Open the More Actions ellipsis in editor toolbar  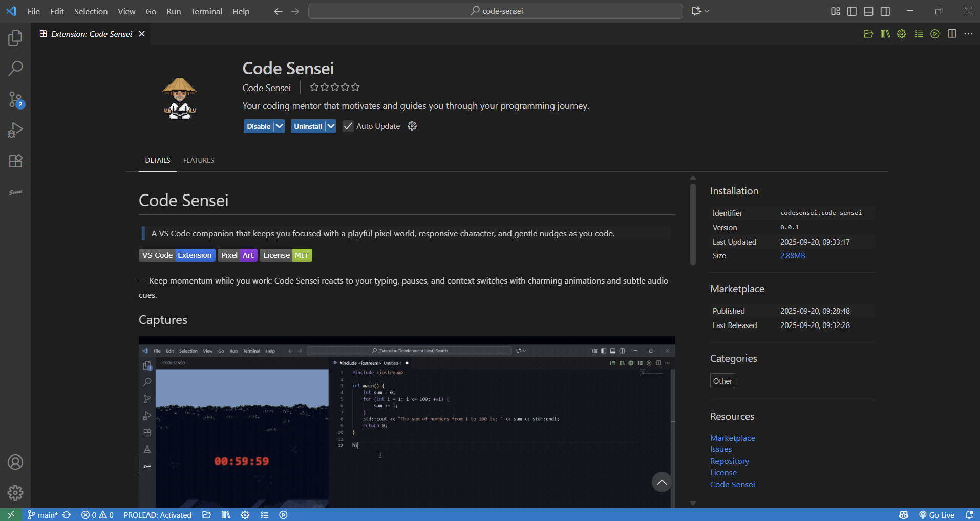[x=968, y=34]
